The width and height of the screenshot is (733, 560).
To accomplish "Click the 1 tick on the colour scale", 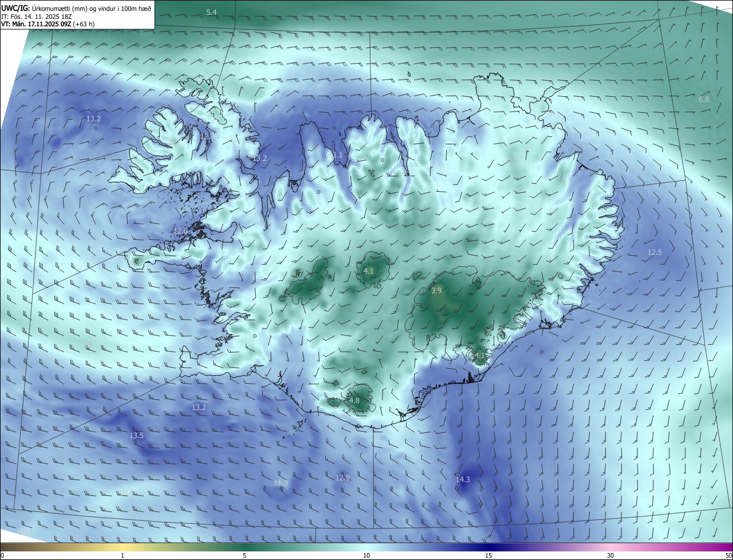I will tap(123, 556).
